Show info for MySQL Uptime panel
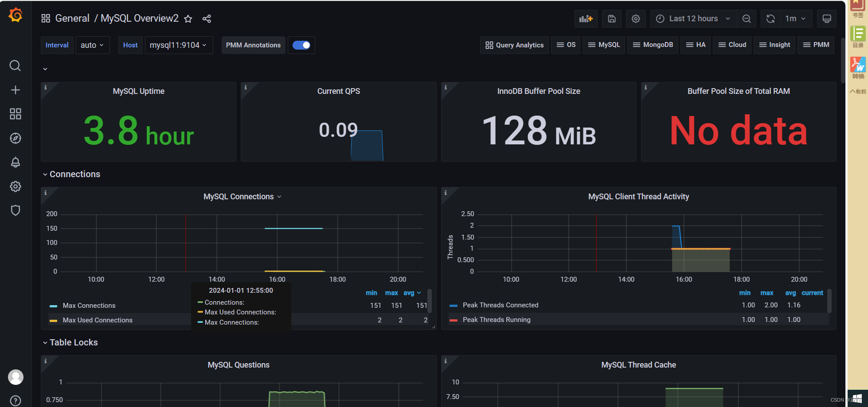This screenshot has height=407, width=868. pyautogui.click(x=46, y=87)
